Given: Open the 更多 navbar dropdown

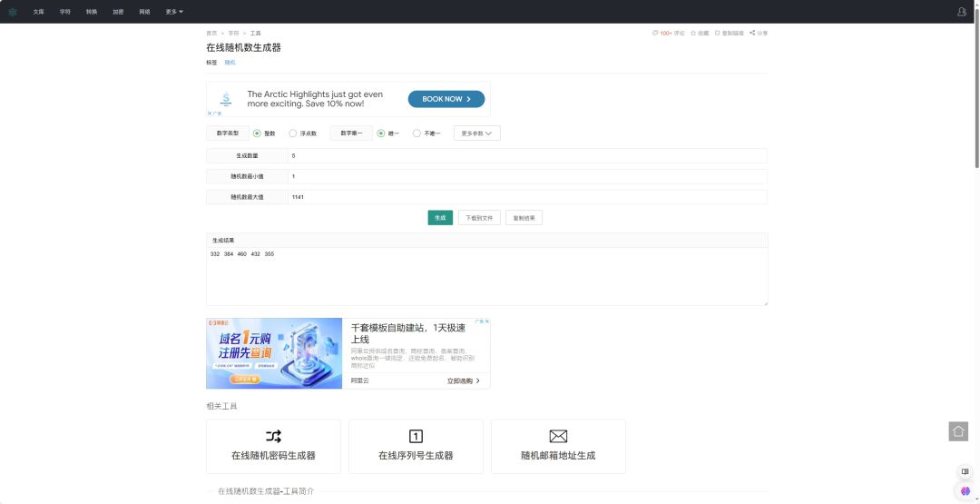Looking at the screenshot, I should pos(174,12).
